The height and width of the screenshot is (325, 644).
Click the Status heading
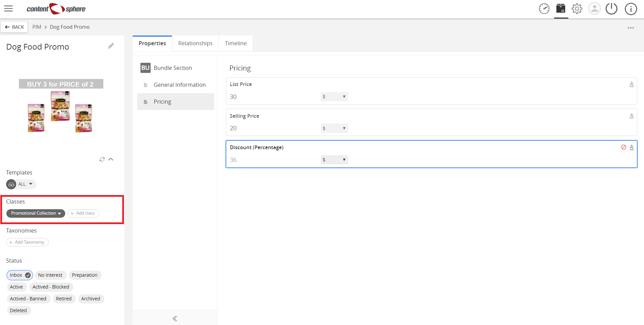click(14, 261)
